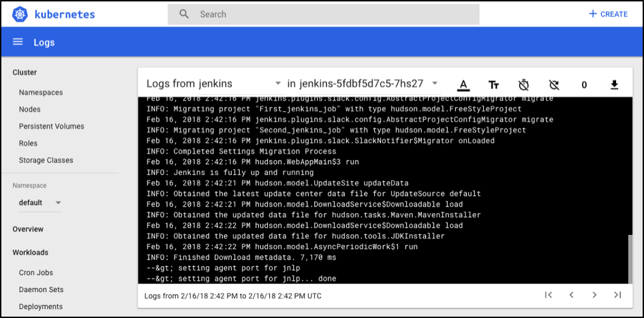
Task: Open Deployments in the sidebar
Action: pyautogui.click(x=41, y=306)
